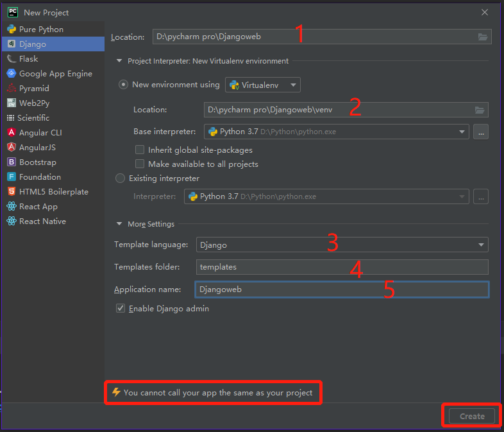Toggle Enable Django admin checkbox
Image resolution: width=504 pixels, height=432 pixels.
[121, 309]
